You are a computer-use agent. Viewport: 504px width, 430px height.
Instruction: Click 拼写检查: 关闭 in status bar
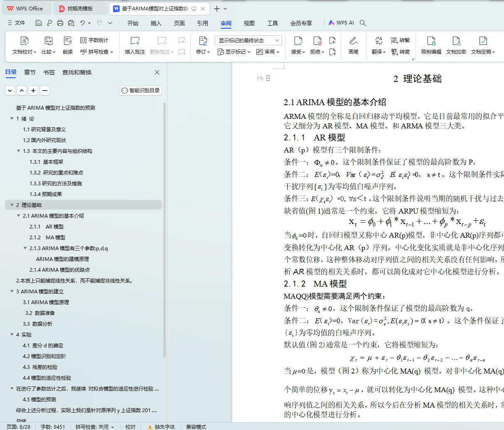coord(95,427)
